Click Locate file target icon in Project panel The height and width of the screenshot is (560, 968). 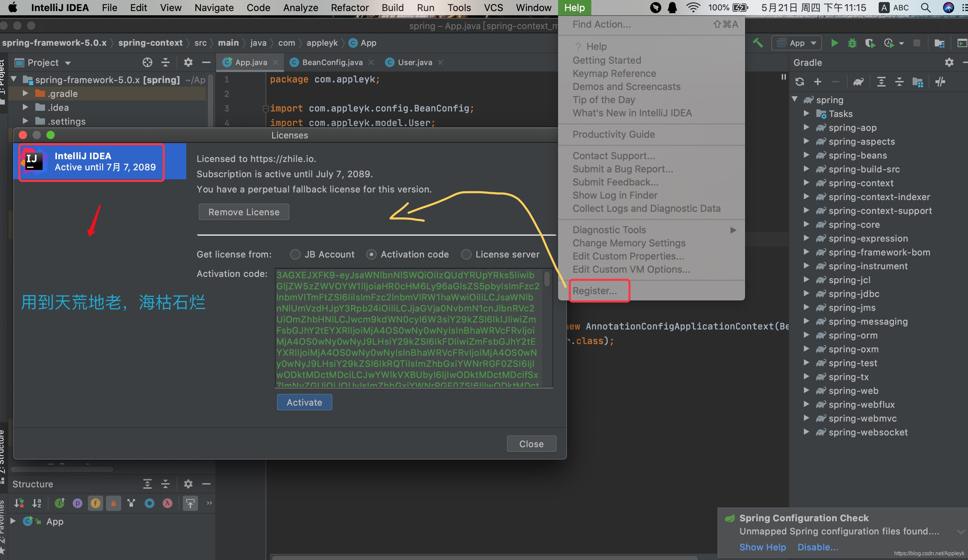147,62
